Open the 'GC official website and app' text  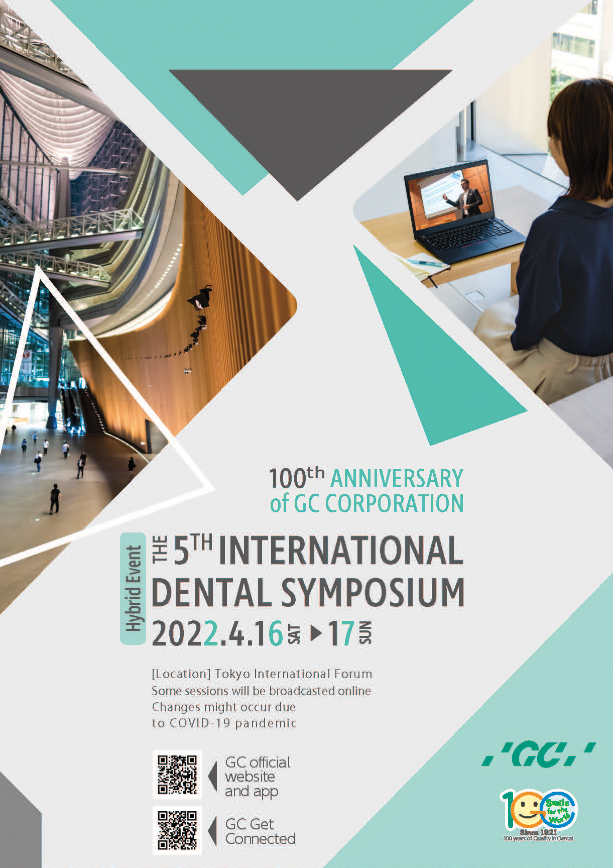(257, 777)
